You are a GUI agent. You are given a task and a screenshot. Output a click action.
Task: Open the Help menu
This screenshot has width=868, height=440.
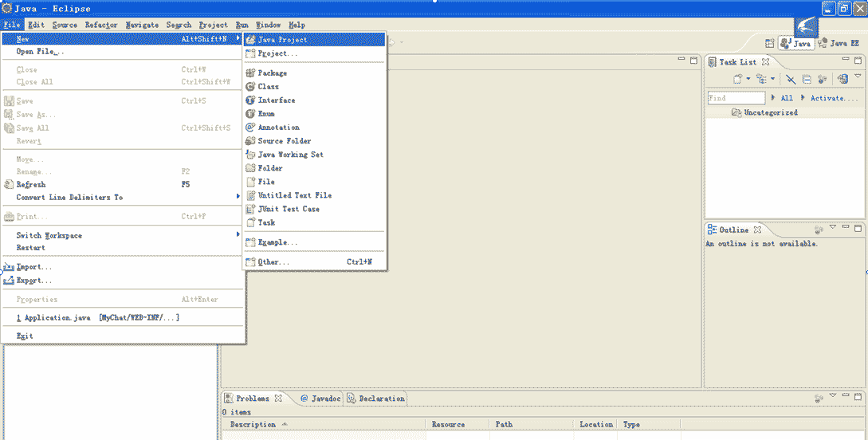click(x=297, y=25)
